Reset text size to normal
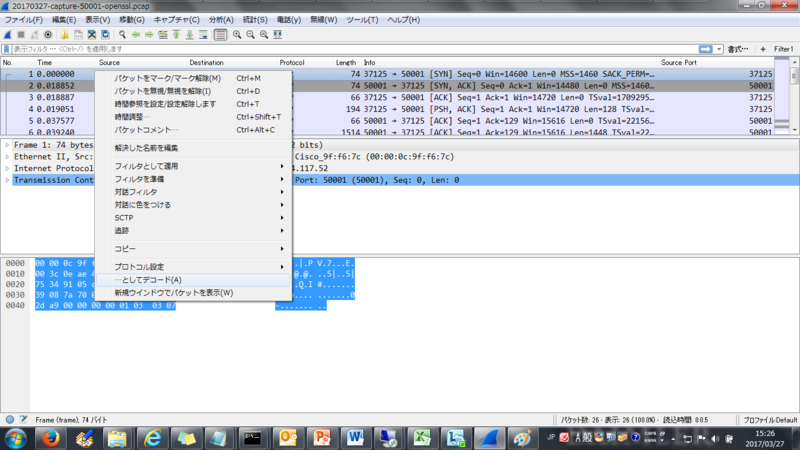Image resolution: width=800 pixels, height=450 pixels. (x=264, y=35)
